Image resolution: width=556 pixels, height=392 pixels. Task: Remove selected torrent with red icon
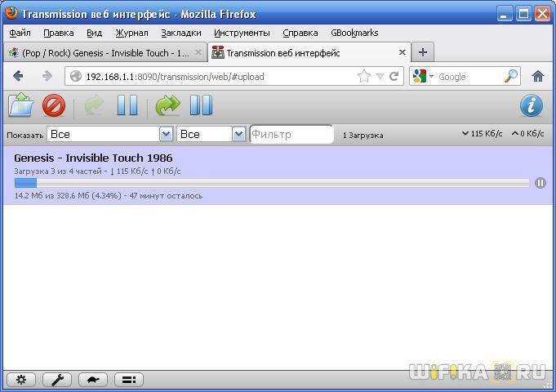point(54,105)
